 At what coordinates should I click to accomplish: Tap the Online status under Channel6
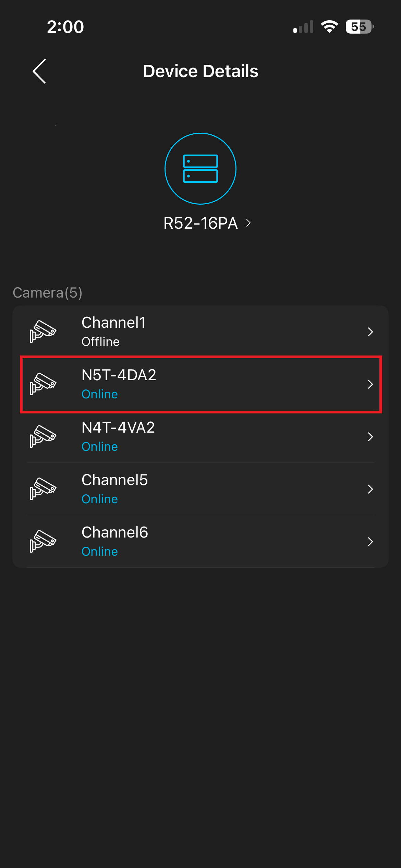(x=100, y=552)
